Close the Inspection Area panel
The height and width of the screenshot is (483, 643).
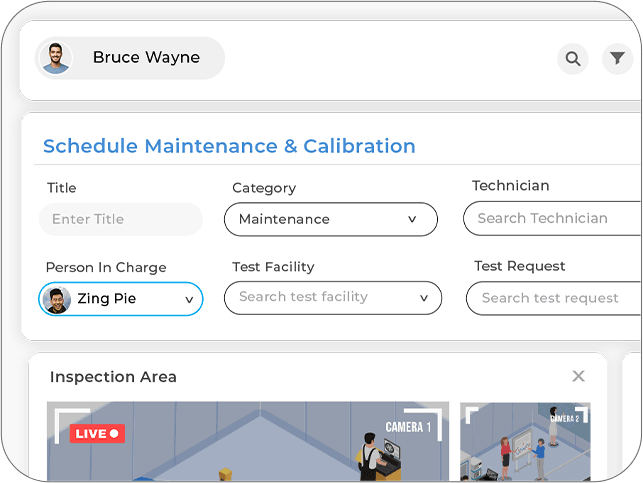578,376
